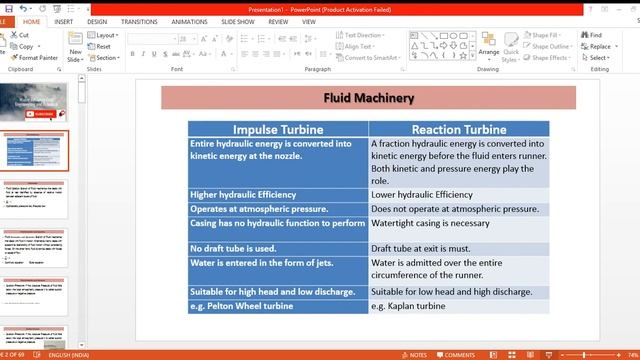Open the Shape Fill dropdown
This screenshot has height=360, width=640.
(x=542, y=35)
